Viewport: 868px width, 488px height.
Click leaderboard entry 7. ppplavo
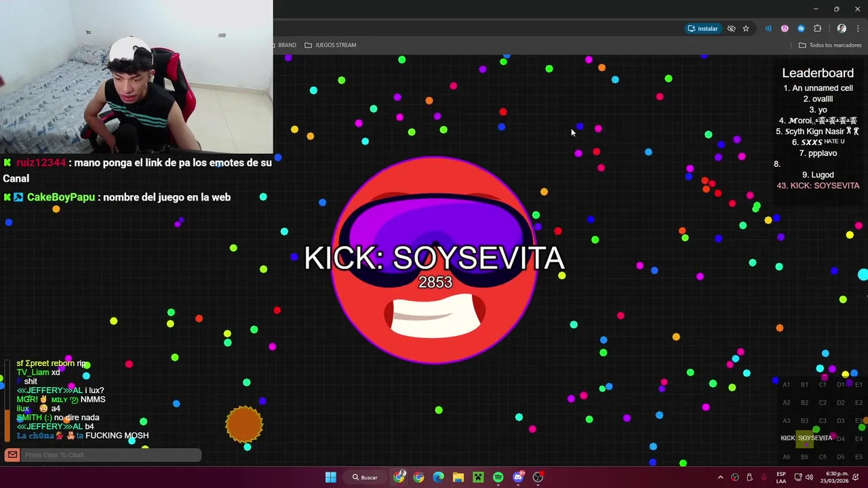click(818, 153)
